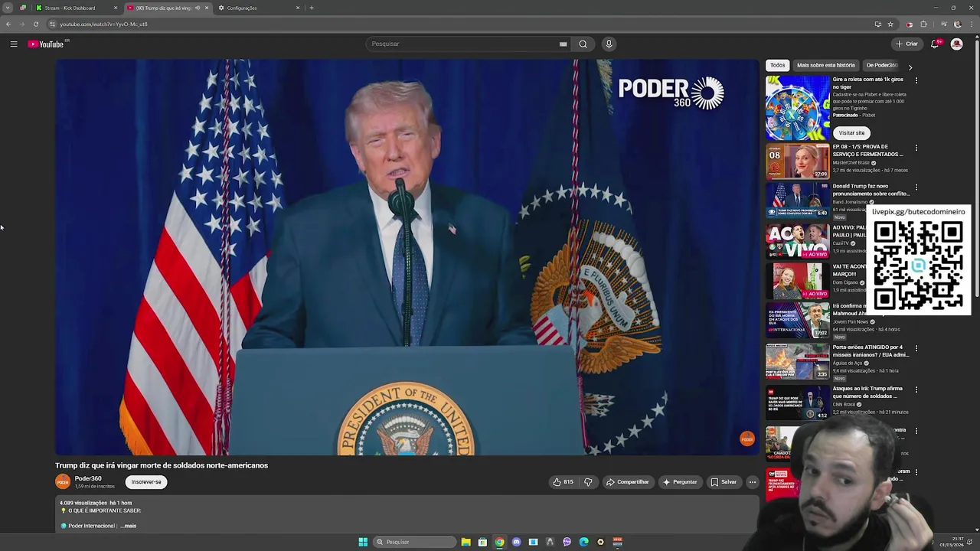Image resolution: width=980 pixels, height=551 pixels.
Task: Open browser extensions puzzle icon
Action: pos(923,24)
